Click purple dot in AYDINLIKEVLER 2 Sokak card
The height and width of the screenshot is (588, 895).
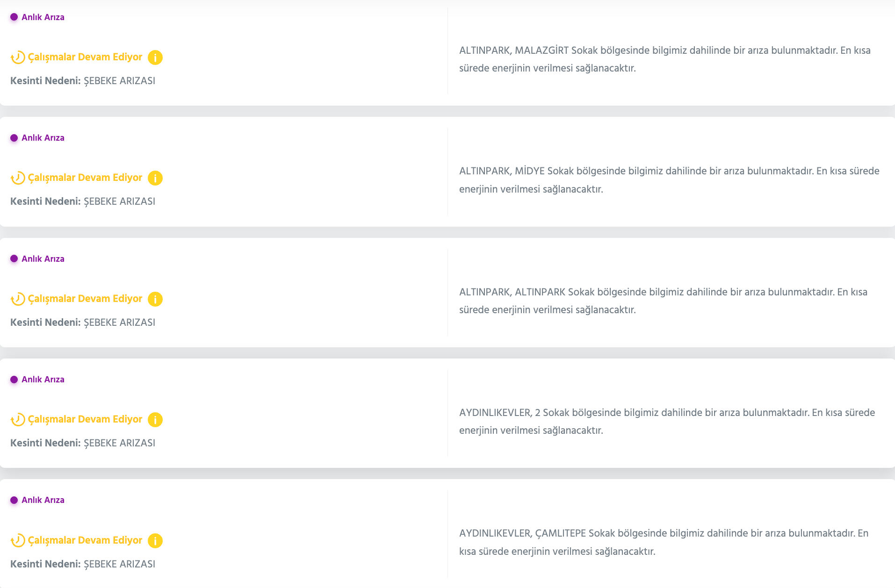[14, 380]
